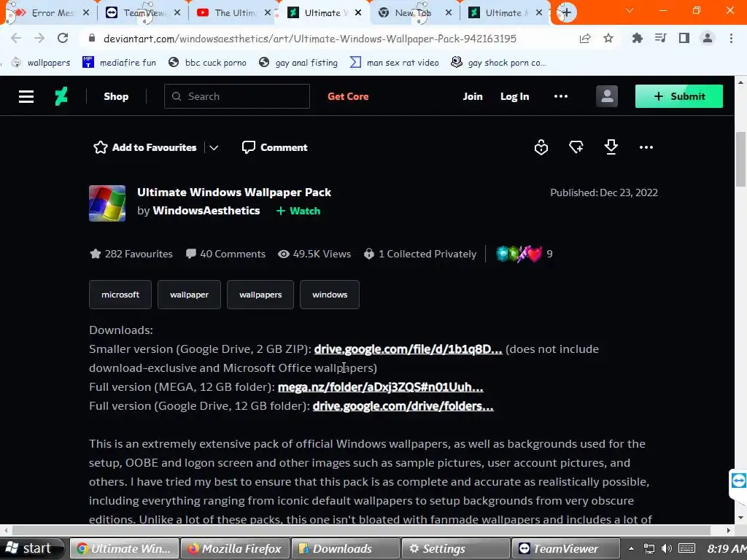Switch to the Error Message tab
Screen dimensions: 747x560
click(x=50, y=13)
